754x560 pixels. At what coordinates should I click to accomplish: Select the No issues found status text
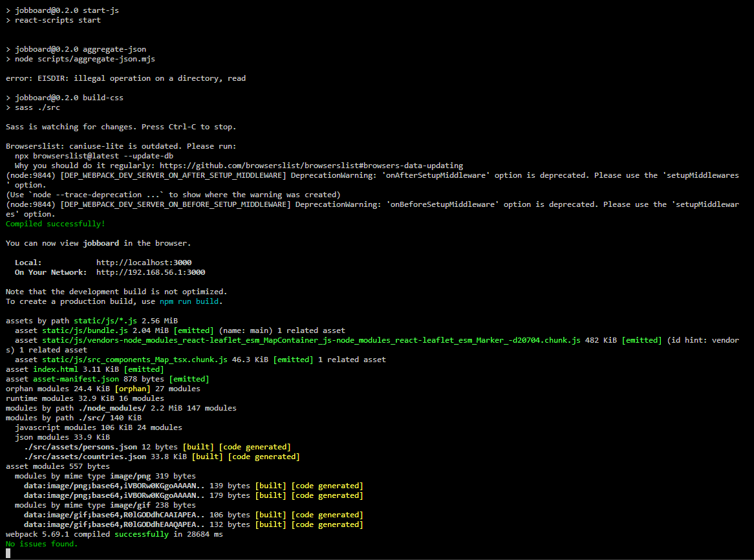point(38,543)
